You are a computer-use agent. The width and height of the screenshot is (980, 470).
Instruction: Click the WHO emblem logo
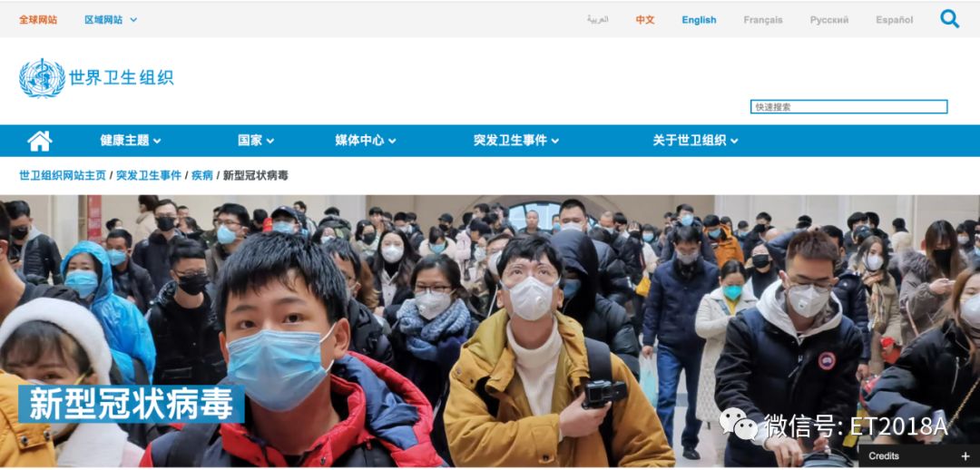[x=42, y=77]
